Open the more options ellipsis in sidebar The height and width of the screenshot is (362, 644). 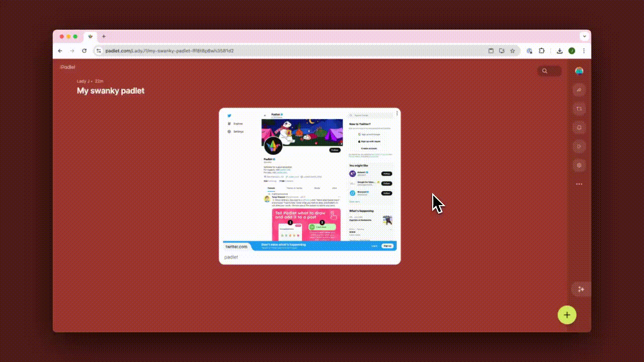pos(579,184)
